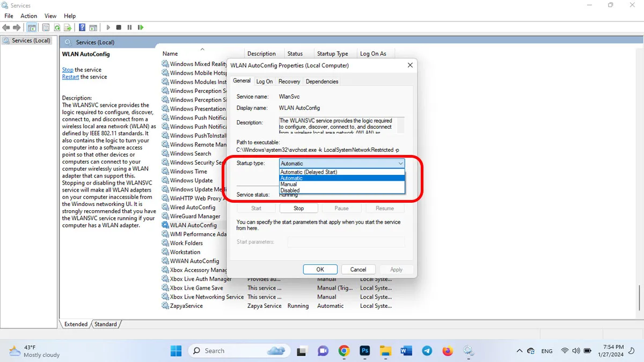Select the Xbox Live Networking Service row
This screenshot has height=362, width=644.
(x=203, y=297)
